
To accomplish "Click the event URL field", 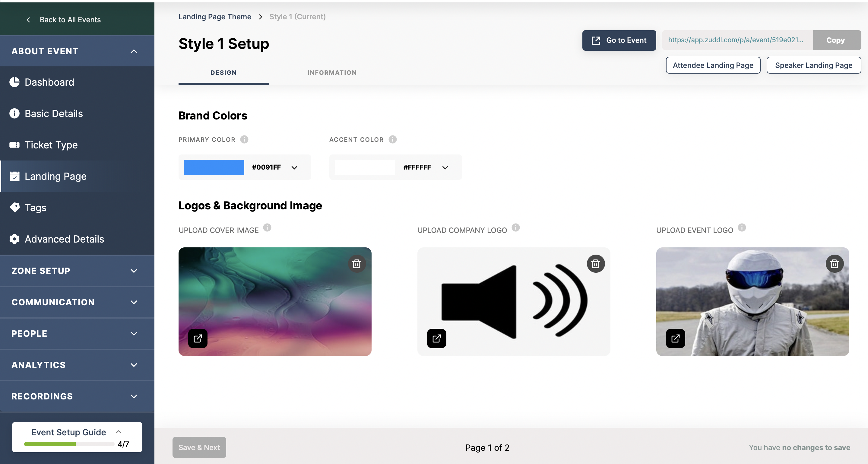I will click(737, 40).
